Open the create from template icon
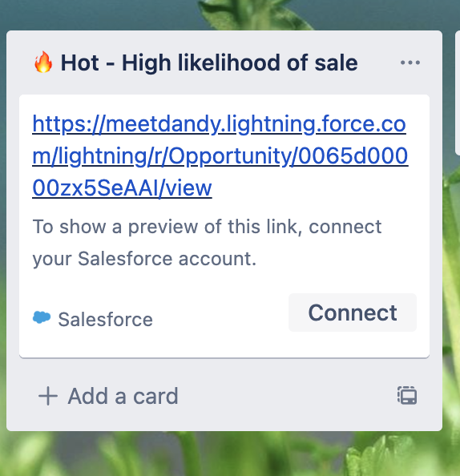Screen dimensions: 460x476 407,396
